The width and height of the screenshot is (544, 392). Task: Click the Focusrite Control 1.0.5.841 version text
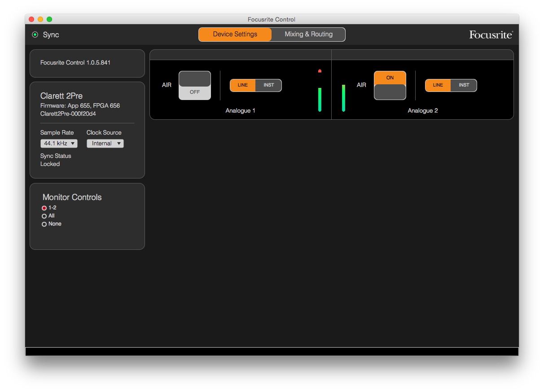point(75,63)
